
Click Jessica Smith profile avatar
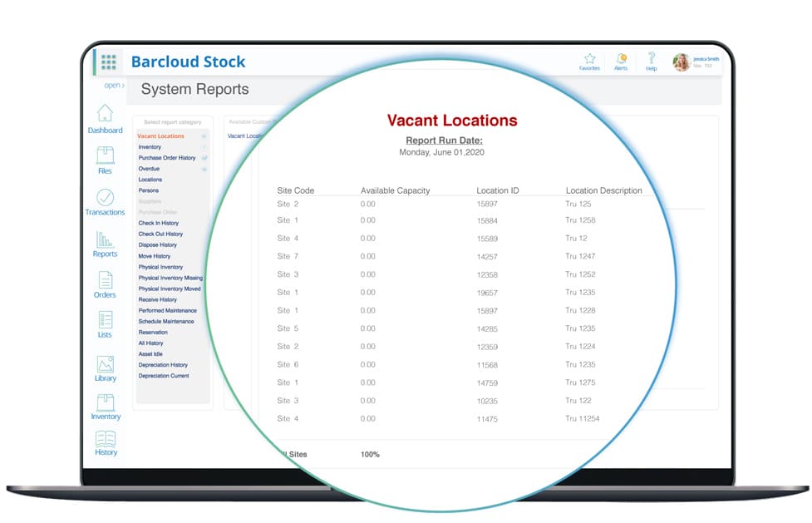pos(682,62)
